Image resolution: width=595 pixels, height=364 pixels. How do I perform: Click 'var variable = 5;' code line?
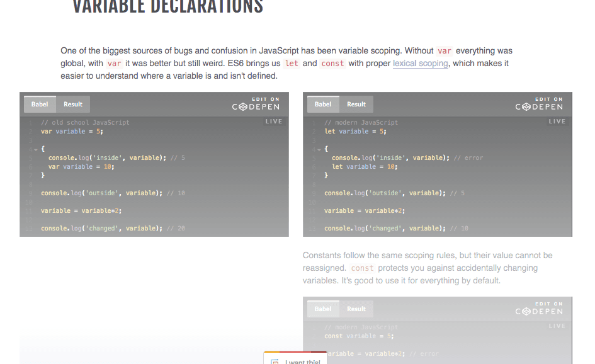pyautogui.click(x=72, y=132)
